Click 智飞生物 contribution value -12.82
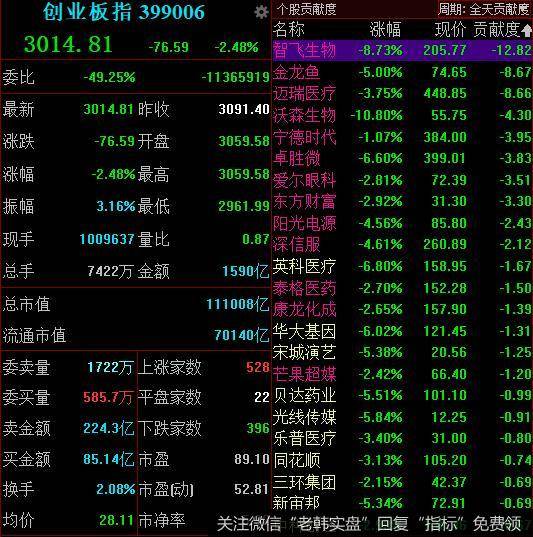 point(511,50)
